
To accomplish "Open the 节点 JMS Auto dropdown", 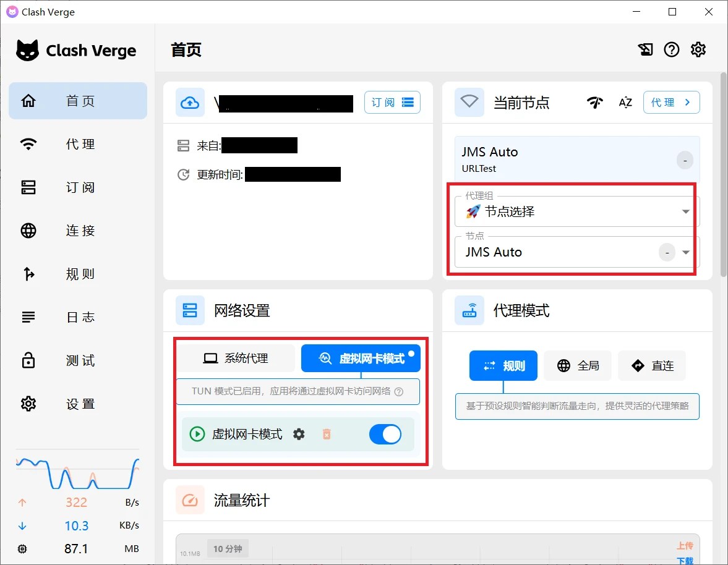I will point(577,252).
